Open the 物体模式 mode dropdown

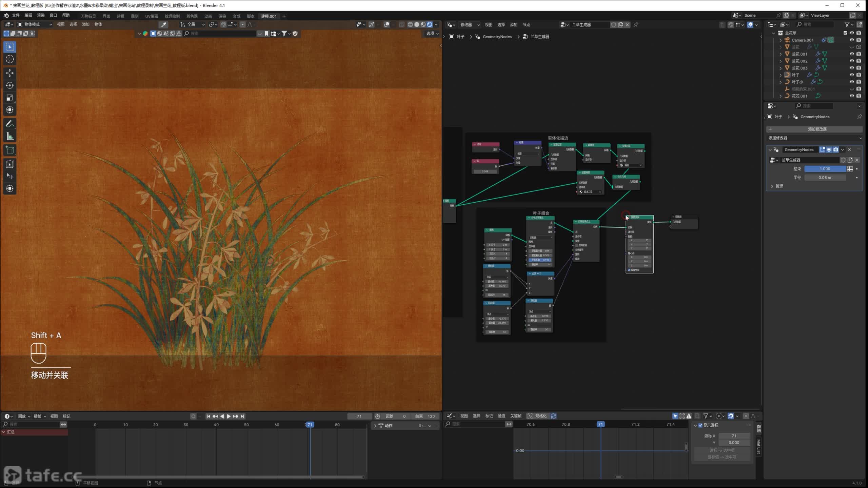35,24
